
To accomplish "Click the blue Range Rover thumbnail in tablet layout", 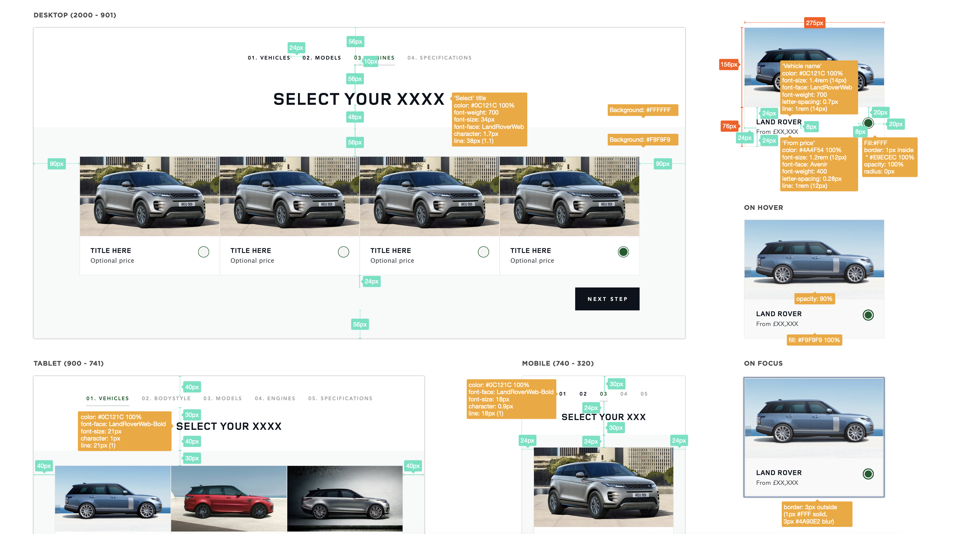I will click(x=113, y=499).
